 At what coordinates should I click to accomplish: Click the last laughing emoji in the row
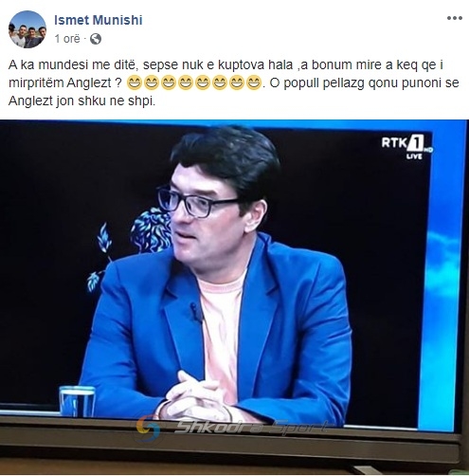pyautogui.click(x=254, y=83)
